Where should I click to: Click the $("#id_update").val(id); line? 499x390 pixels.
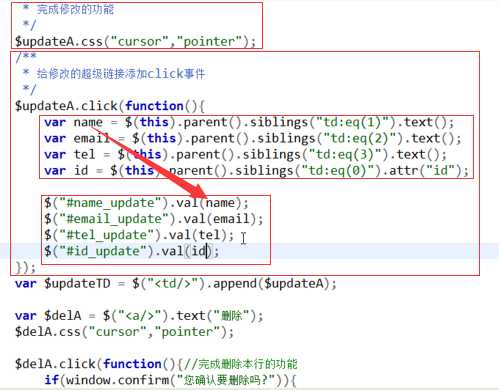132,251
